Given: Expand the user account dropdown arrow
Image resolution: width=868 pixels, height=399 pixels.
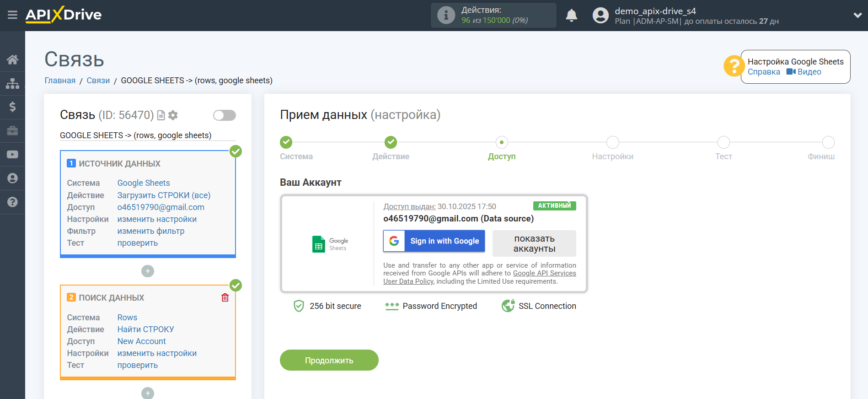Looking at the screenshot, I should click(x=857, y=16).
